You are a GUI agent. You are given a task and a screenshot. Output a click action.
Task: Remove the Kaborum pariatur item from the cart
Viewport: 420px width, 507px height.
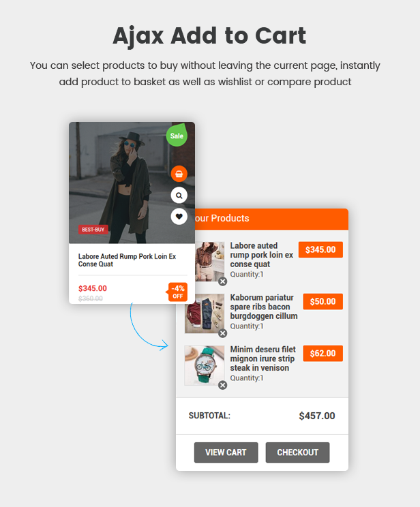click(223, 333)
